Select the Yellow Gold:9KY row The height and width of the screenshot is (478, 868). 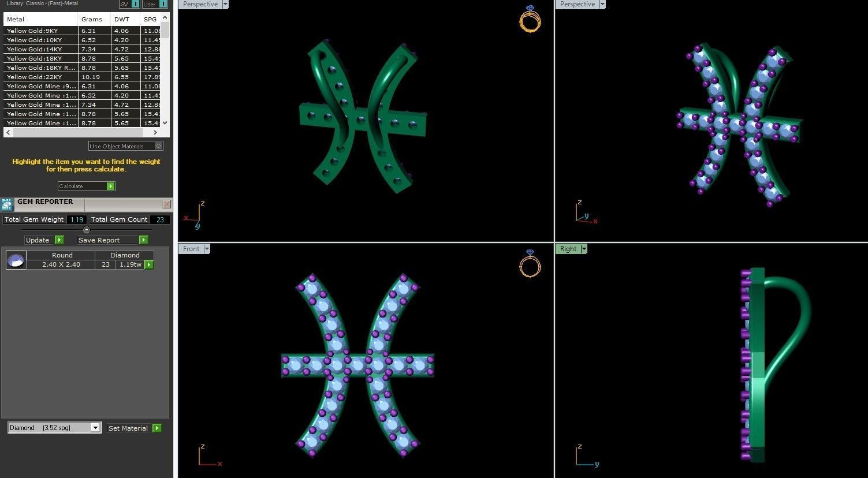coord(82,31)
